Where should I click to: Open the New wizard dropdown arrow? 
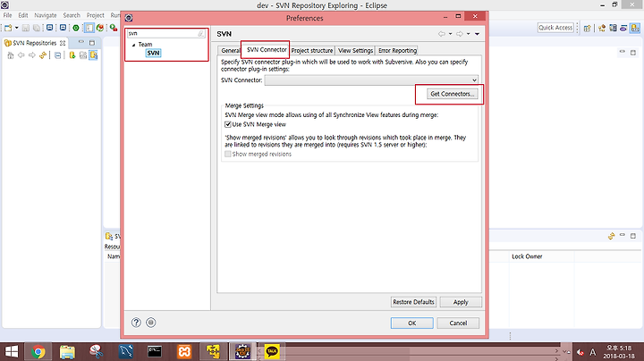click(16, 28)
